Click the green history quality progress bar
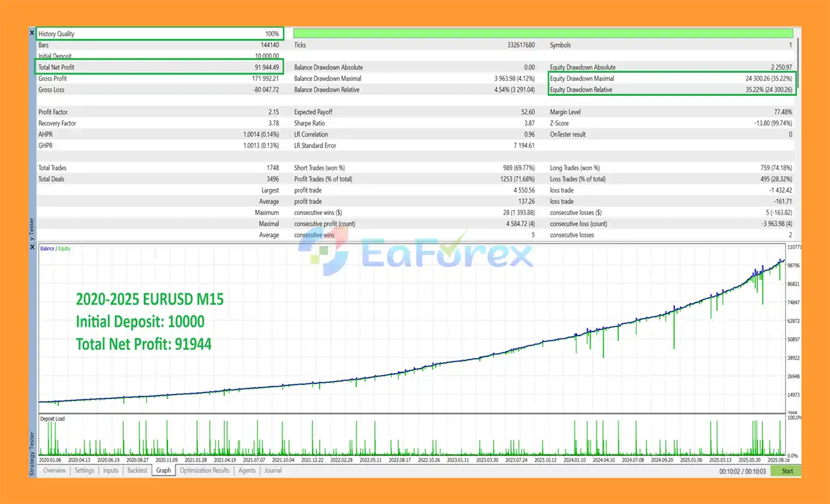830x504 pixels. (543, 33)
